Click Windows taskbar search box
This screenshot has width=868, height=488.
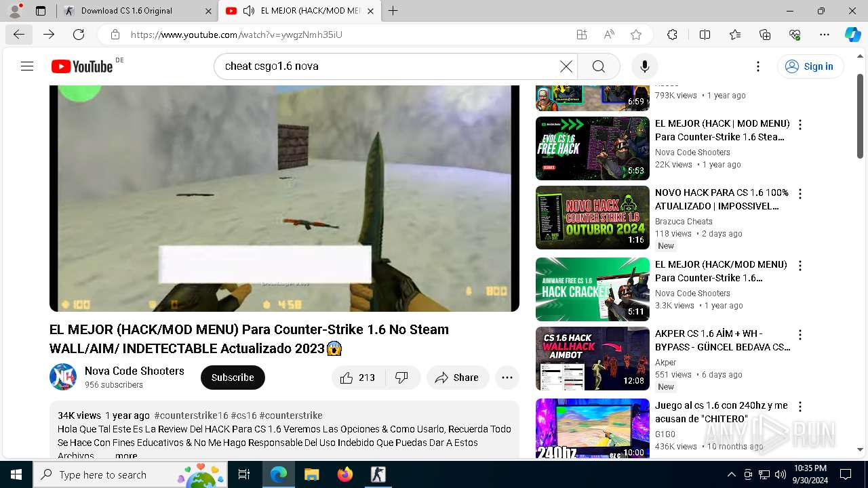(x=130, y=474)
